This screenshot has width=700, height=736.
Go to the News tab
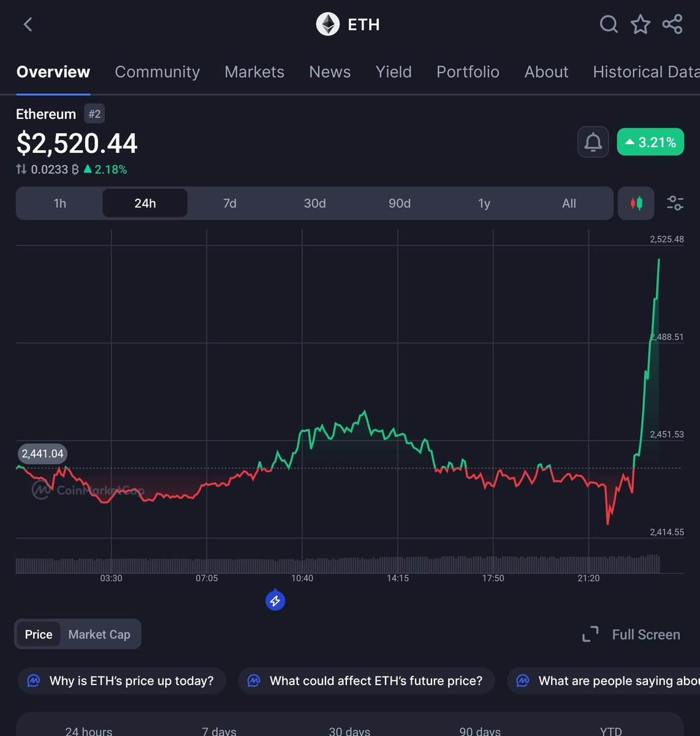coord(330,72)
